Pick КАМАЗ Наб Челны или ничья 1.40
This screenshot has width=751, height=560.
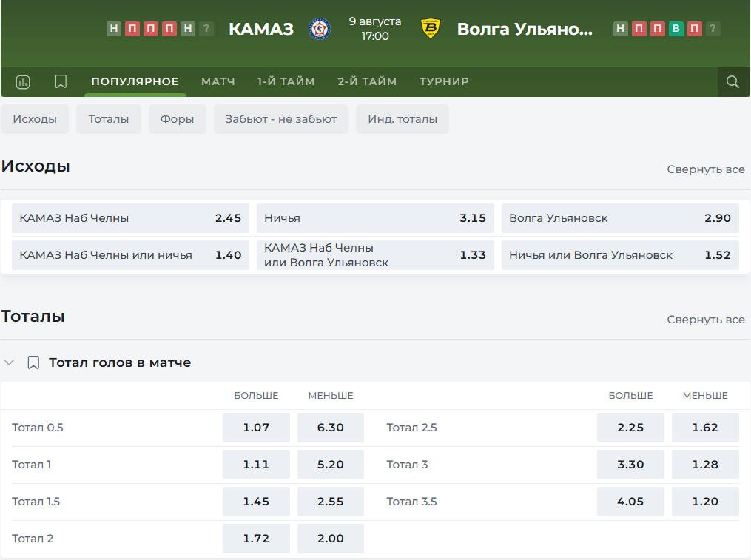point(130,255)
